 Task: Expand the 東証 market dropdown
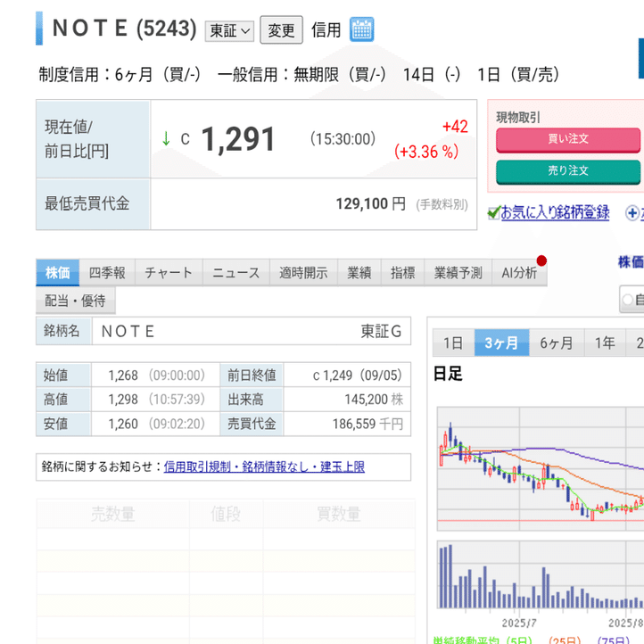(x=229, y=31)
